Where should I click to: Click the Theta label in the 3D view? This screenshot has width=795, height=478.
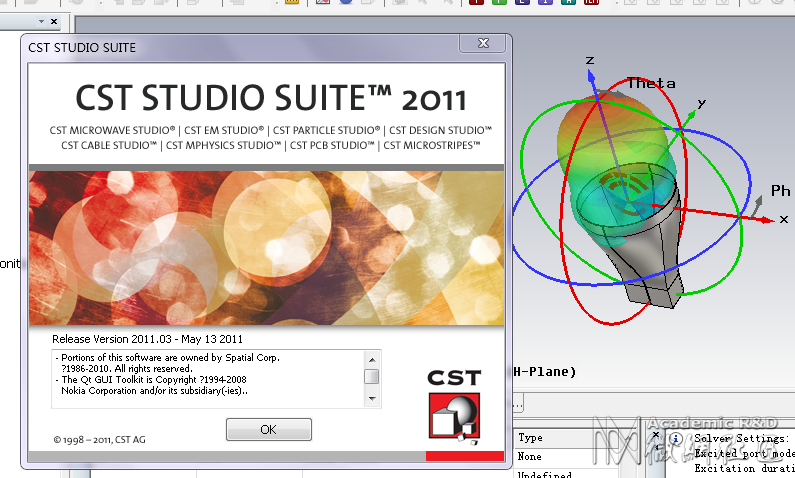coord(651,83)
